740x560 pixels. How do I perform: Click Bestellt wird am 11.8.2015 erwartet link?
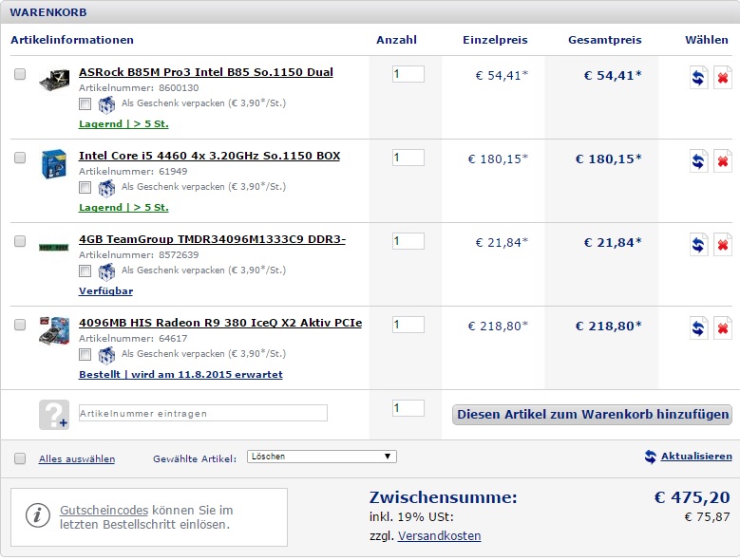coord(180,374)
